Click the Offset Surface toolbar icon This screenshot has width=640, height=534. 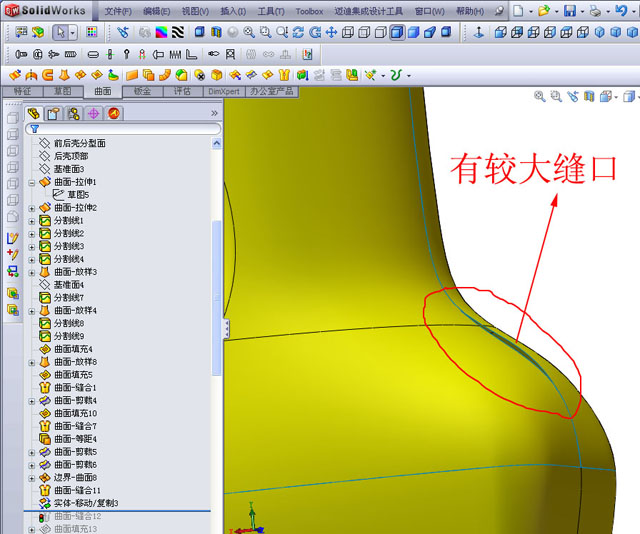(x=149, y=75)
